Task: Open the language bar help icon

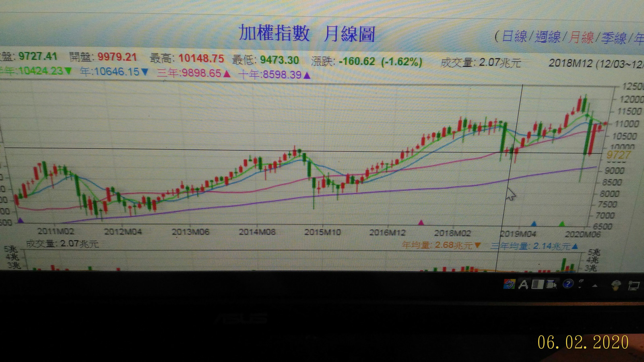Action: coord(568,284)
